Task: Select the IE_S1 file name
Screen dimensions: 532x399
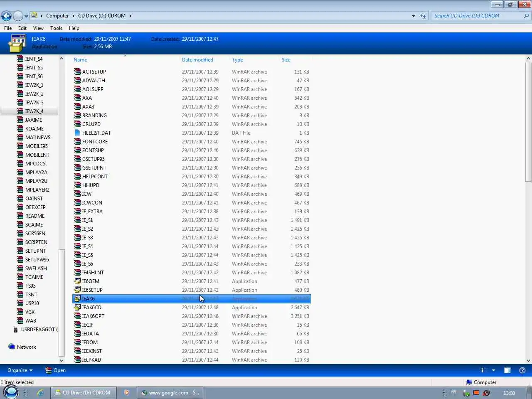Action: pos(87,220)
